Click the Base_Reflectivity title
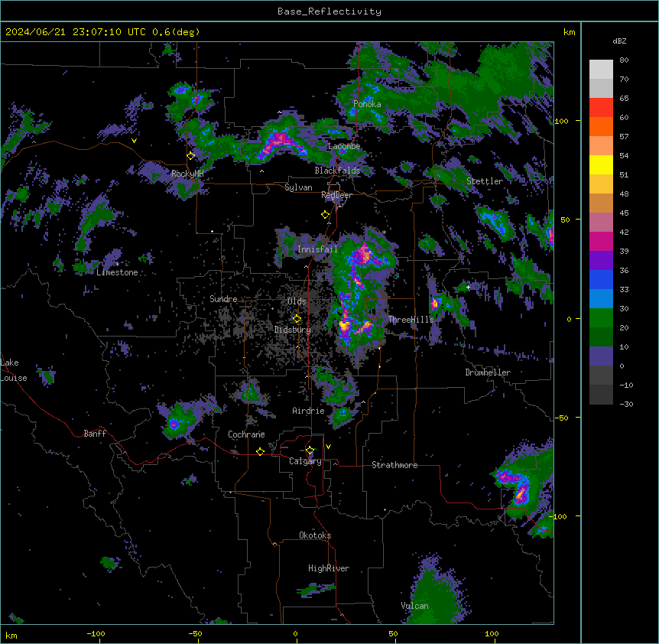659x644 pixels. pos(329,11)
